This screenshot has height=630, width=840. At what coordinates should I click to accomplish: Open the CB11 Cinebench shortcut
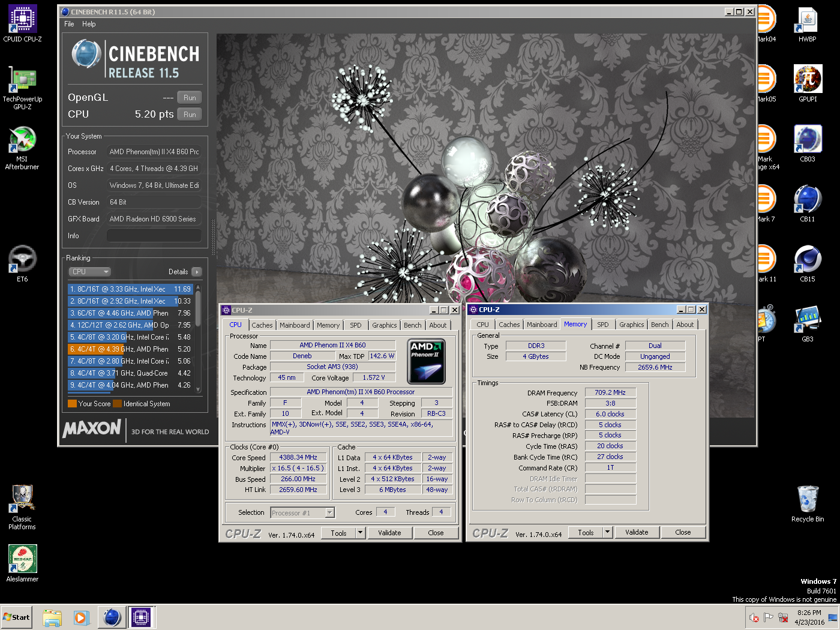coord(808,204)
